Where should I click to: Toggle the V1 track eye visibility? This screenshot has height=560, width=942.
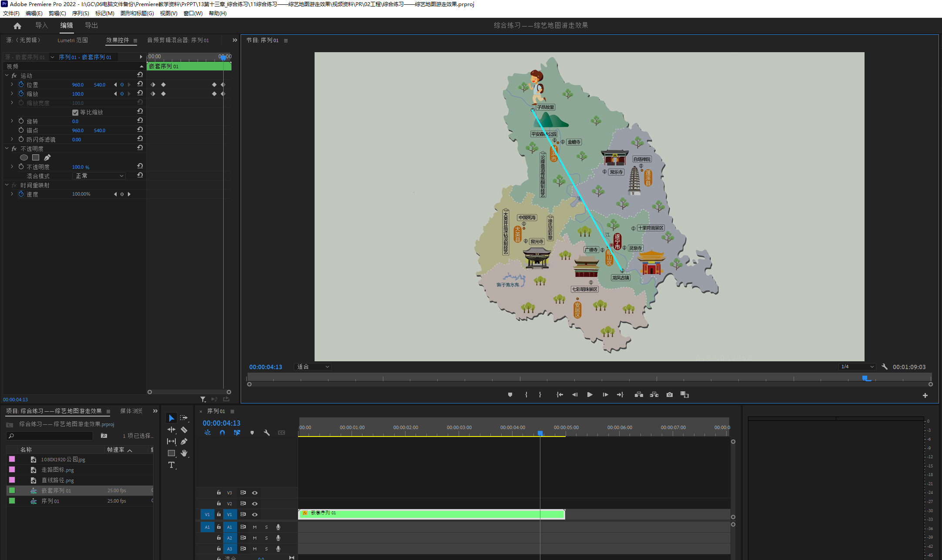click(255, 515)
